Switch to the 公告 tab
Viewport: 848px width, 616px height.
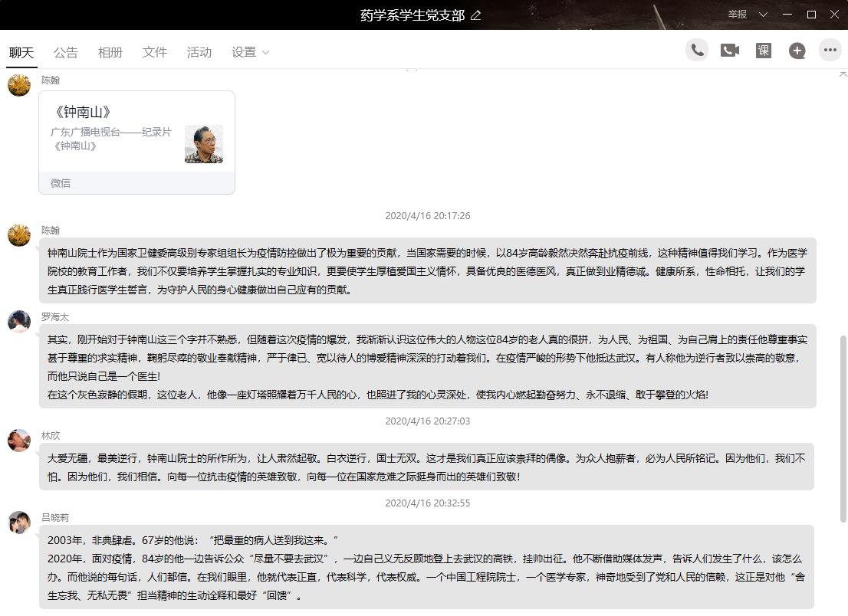click(x=66, y=52)
